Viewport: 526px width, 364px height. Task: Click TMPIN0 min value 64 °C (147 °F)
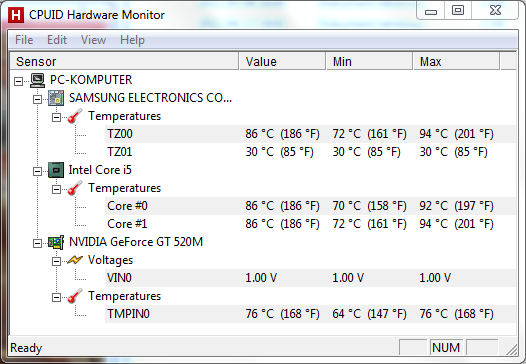(369, 314)
